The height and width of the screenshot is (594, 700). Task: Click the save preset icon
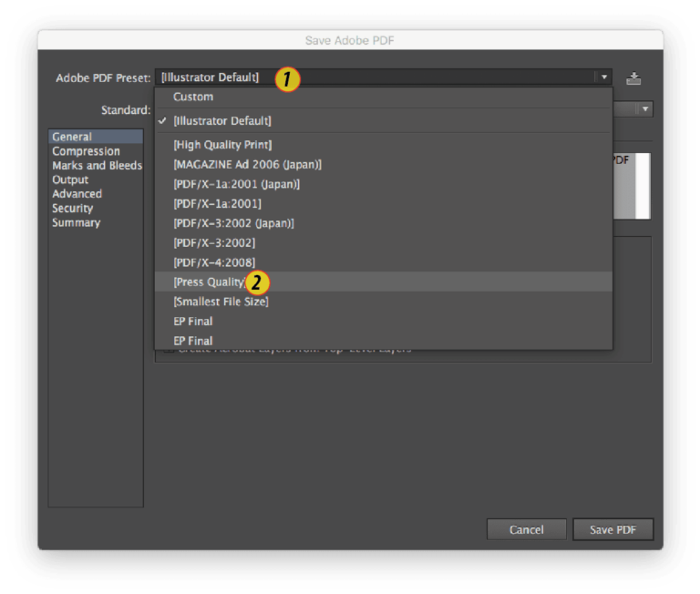tap(633, 78)
